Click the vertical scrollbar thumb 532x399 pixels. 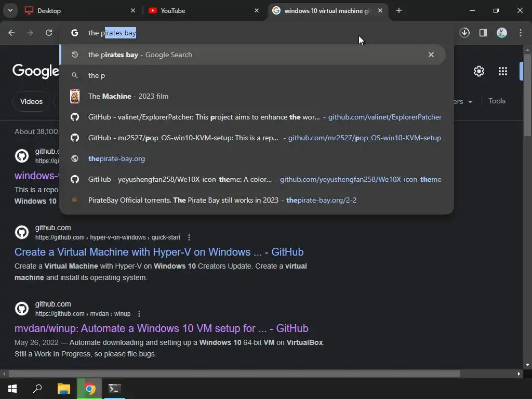click(527, 95)
